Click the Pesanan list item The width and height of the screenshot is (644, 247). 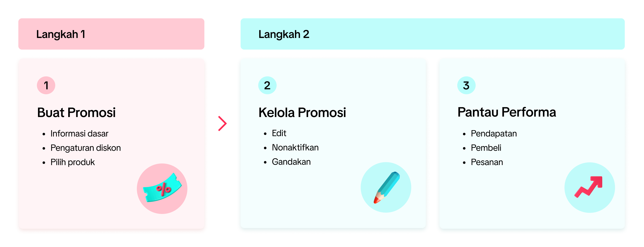pos(487,162)
